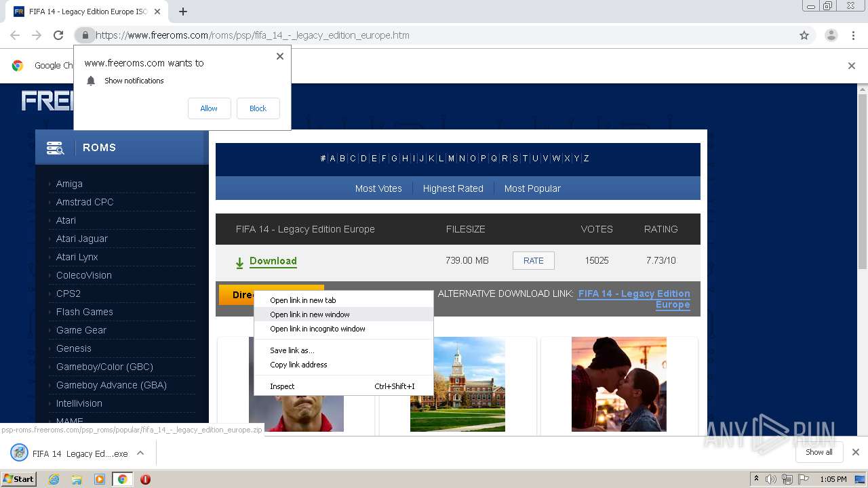Click the system clock showing 1:05 PM
868x488 pixels.
point(833,479)
